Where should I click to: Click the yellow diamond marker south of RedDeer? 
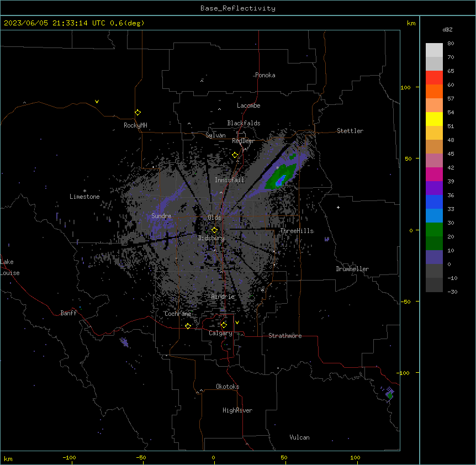click(235, 155)
